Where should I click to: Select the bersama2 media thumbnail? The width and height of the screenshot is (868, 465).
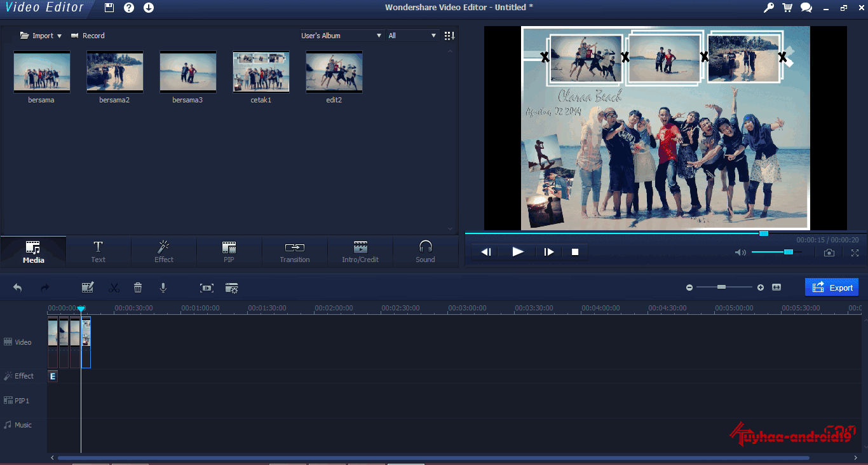pos(115,72)
